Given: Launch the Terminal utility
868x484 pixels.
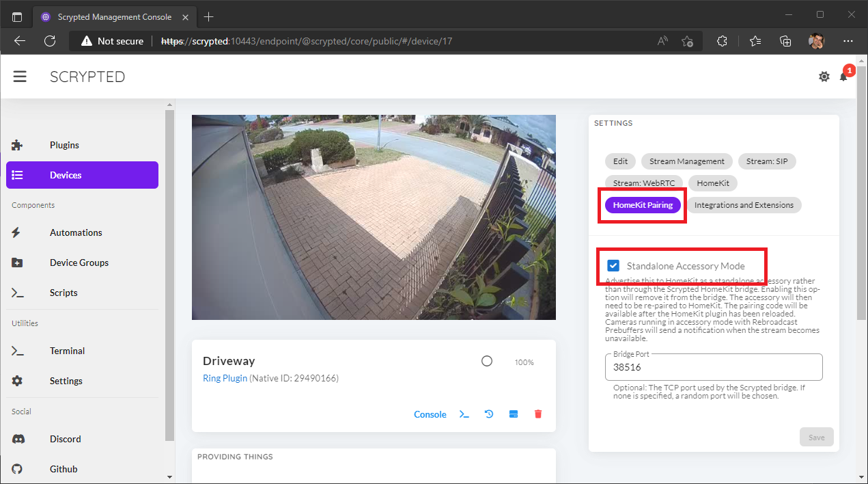Looking at the screenshot, I should coord(67,350).
